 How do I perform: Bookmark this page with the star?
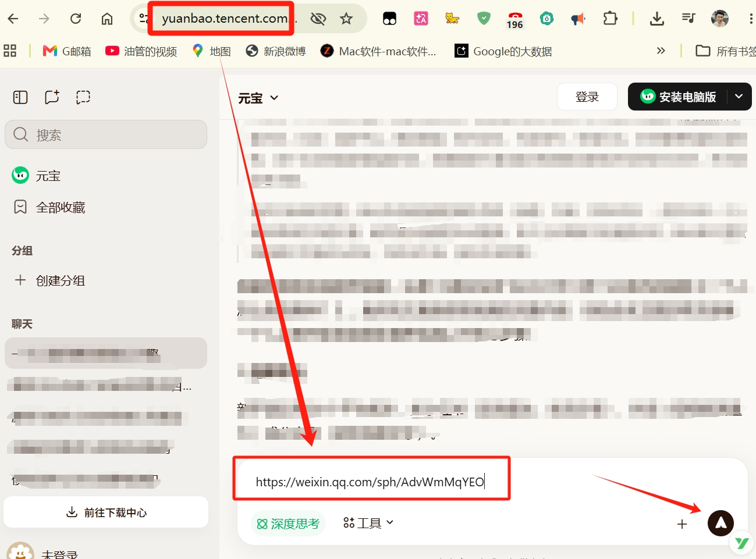346,19
